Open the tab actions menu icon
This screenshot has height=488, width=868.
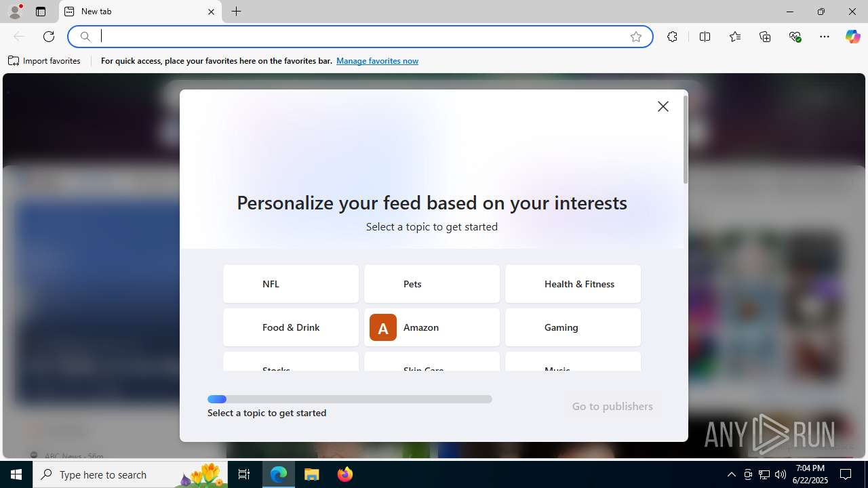click(41, 12)
